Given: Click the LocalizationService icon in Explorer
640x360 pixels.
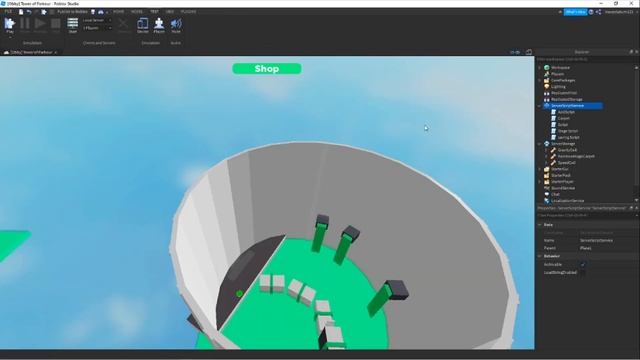Looking at the screenshot, I should click(547, 201).
